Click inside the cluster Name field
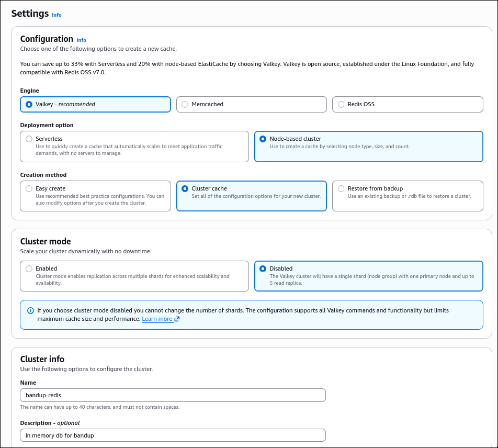Viewport: 498px width, 448px height. coord(173,395)
